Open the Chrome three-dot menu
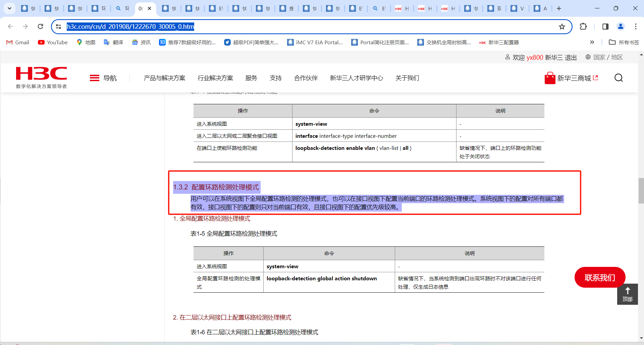Screen dimensions: 644x345 click(636, 26)
